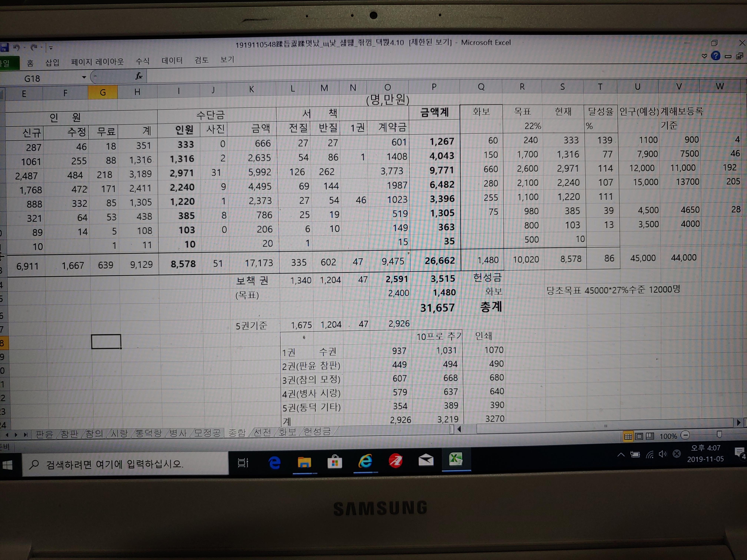Switch to the 참판 sheet tab
The width and height of the screenshot is (747, 560).
click(x=69, y=434)
